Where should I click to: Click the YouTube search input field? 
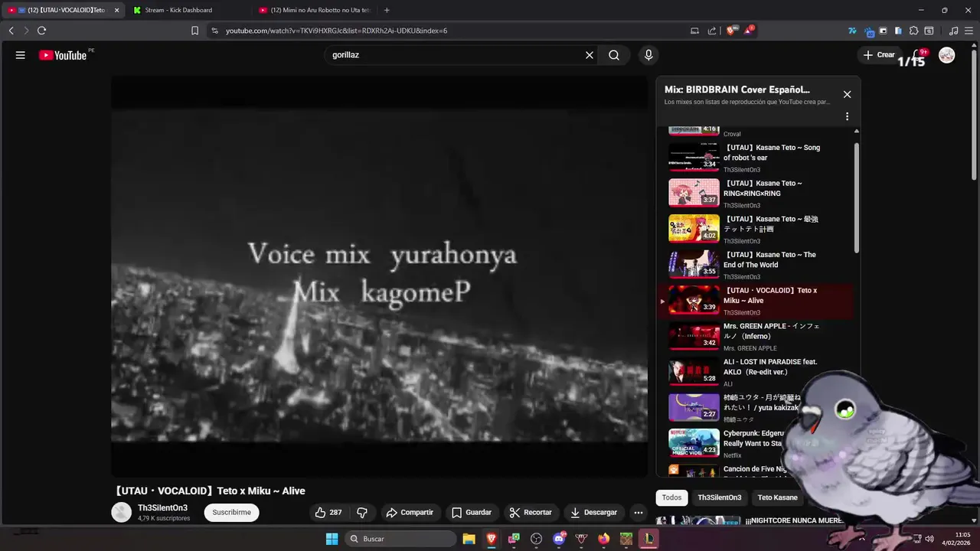[456, 55]
